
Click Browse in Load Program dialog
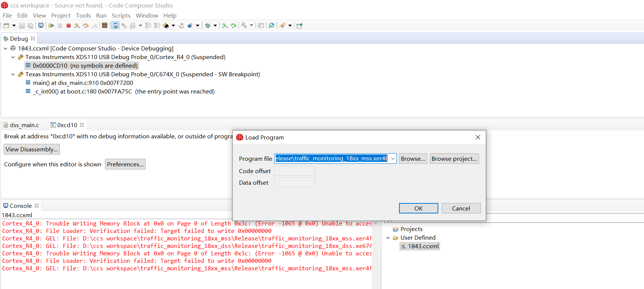click(413, 159)
